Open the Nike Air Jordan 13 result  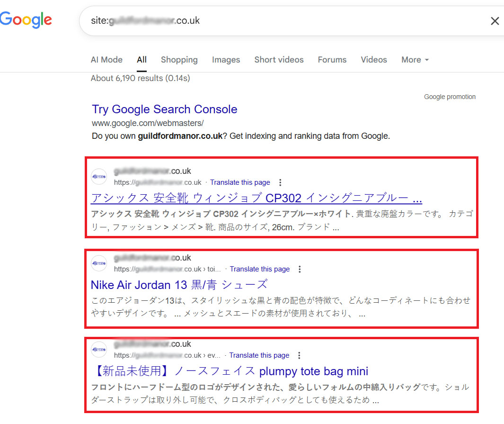178,284
